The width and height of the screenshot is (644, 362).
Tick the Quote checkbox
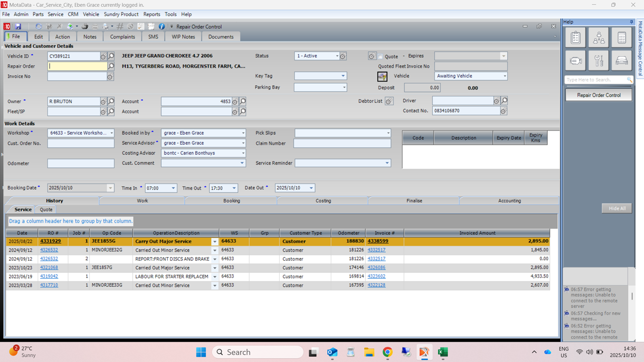[380, 57]
